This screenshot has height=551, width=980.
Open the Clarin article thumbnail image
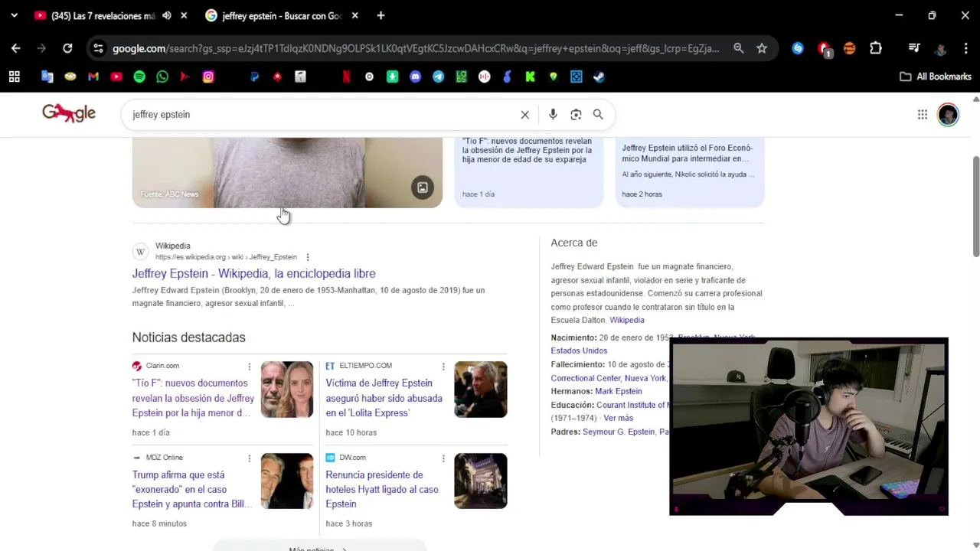[287, 390]
